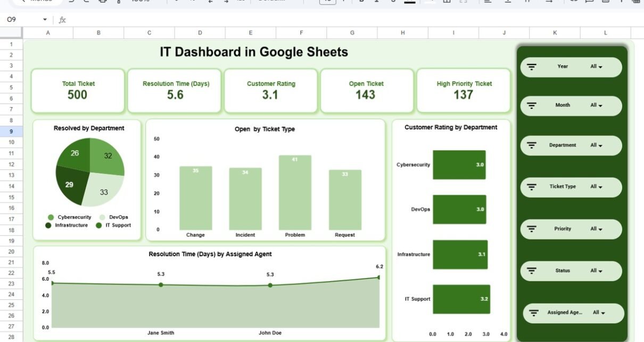The height and width of the screenshot is (342, 644).
Task: Click the Problem bar in chart
Action: [x=295, y=193]
